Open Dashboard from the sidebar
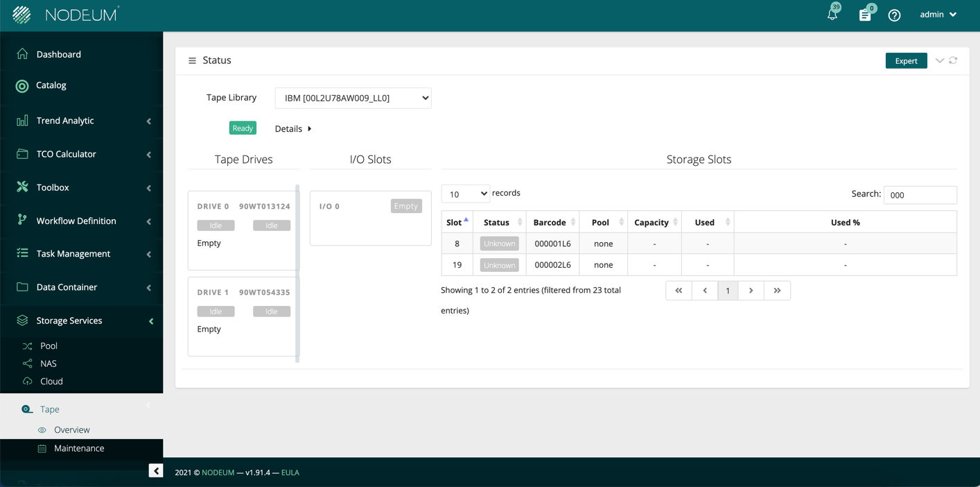 point(59,54)
